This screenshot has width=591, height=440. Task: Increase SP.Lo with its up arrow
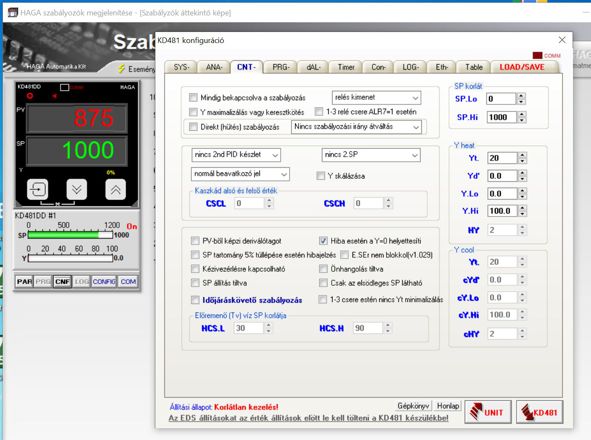(x=521, y=96)
